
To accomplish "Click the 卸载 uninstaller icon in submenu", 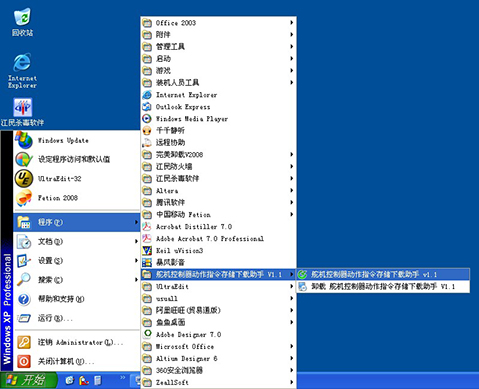I will [x=302, y=287].
